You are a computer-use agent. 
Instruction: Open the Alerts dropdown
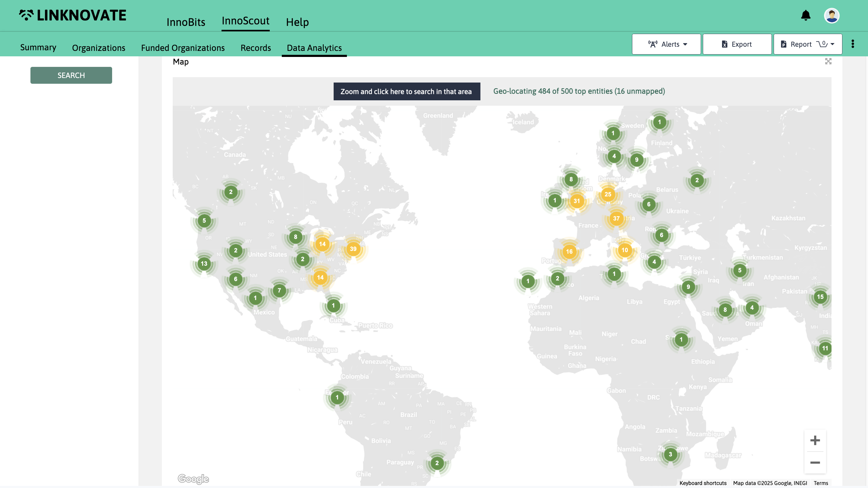click(x=666, y=44)
